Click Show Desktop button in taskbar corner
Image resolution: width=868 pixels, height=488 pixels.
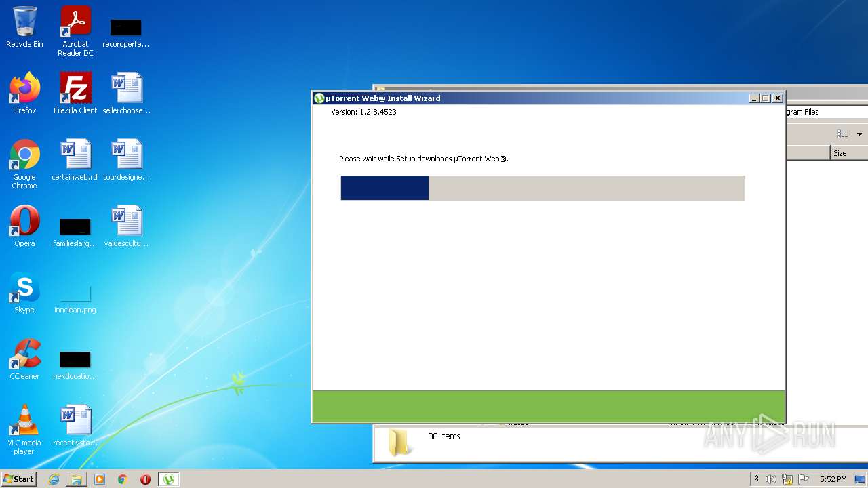861,479
